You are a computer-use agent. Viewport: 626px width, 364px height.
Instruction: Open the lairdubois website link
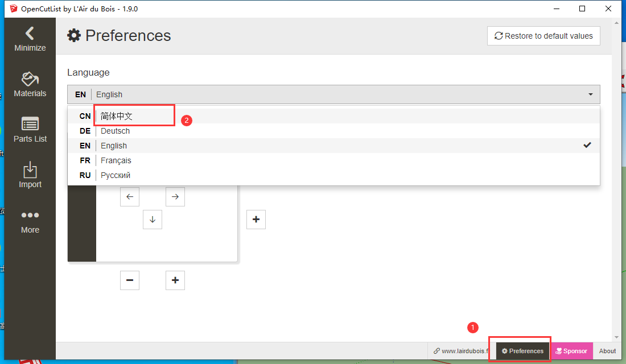462,351
